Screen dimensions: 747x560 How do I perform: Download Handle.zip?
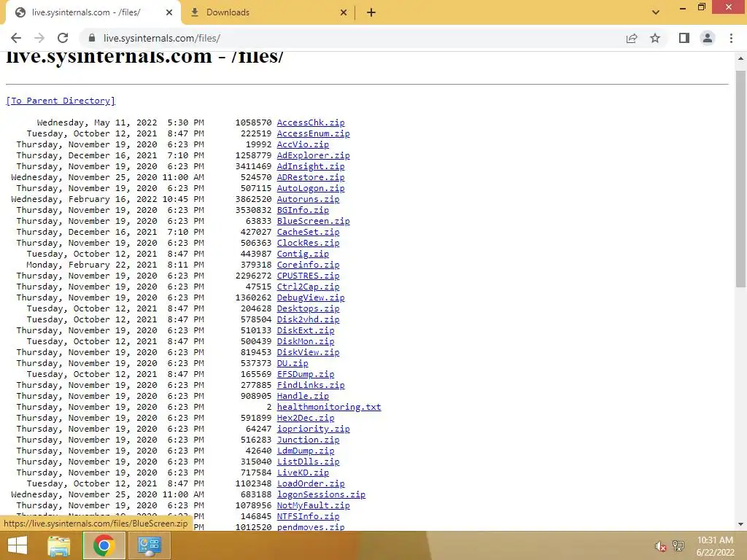(303, 396)
